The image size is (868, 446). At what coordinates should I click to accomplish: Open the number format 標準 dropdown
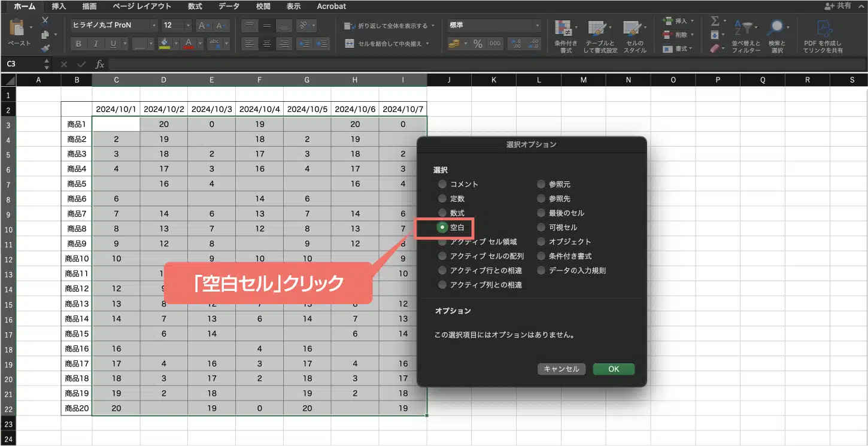[537, 26]
